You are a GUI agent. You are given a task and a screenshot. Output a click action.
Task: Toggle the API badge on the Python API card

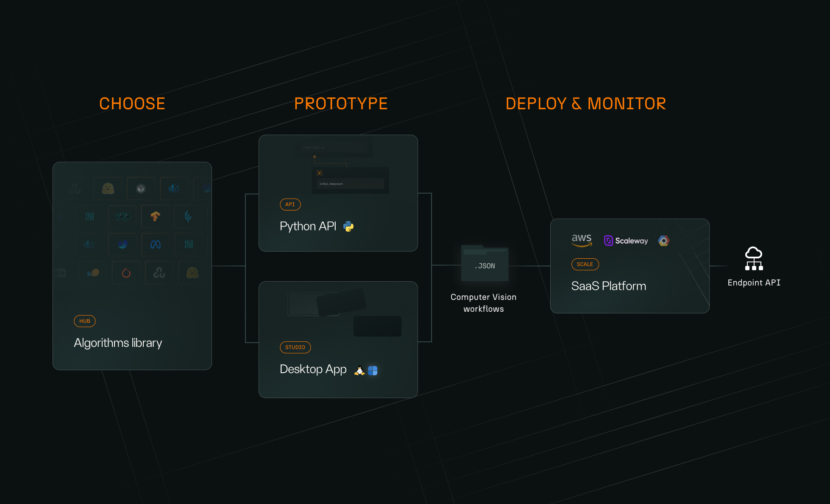click(x=290, y=204)
